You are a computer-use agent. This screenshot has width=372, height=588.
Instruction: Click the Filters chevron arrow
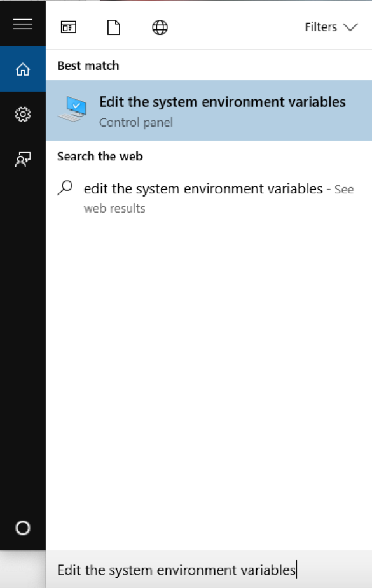(x=350, y=27)
